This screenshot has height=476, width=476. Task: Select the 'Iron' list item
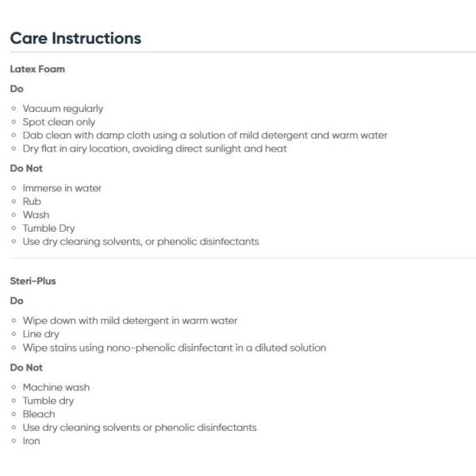point(31,441)
